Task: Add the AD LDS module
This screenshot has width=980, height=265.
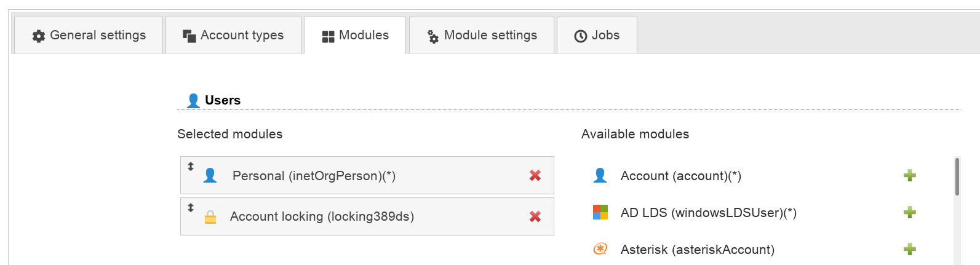Action: pos(909,212)
